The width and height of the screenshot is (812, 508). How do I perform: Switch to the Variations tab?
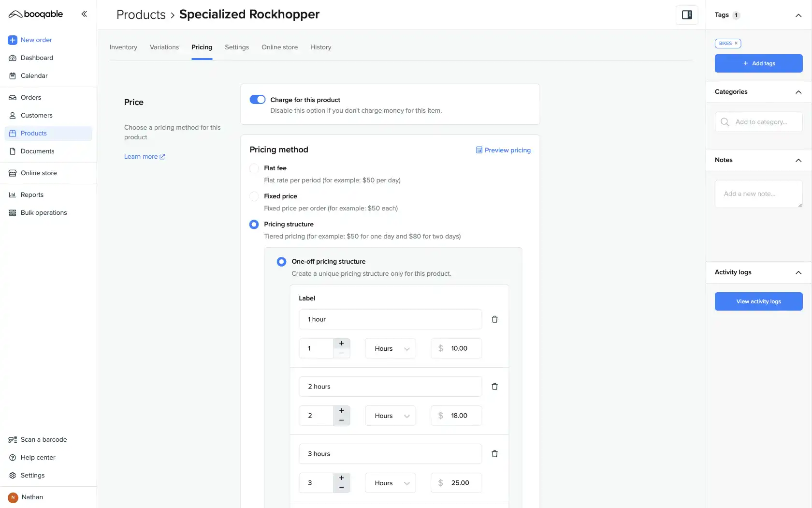point(164,47)
